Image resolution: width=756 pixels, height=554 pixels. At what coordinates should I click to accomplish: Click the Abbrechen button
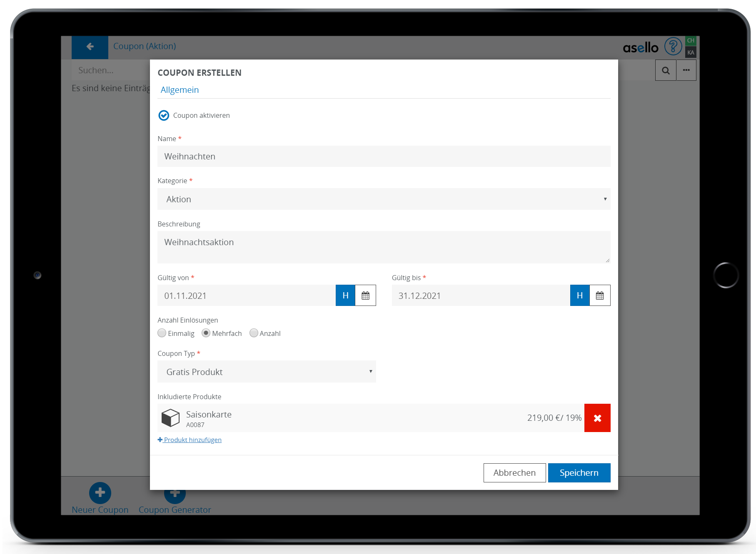tap(514, 473)
